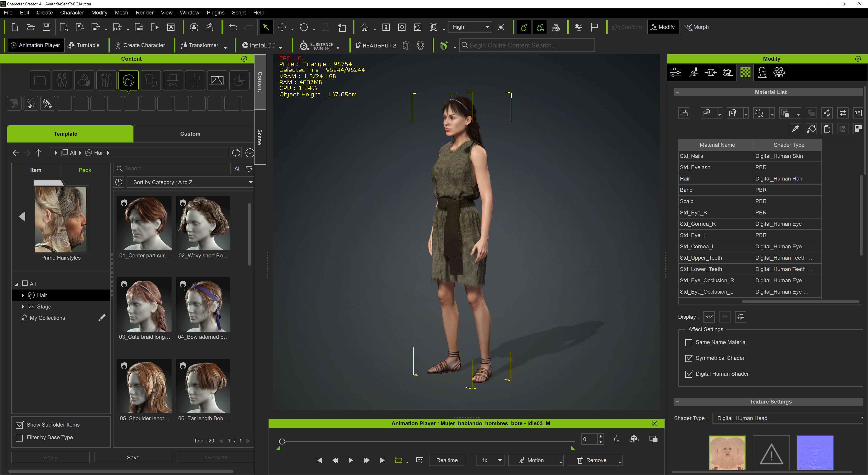This screenshot has width=868, height=475.
Task: Enable Show Subfolder Items checkbox
Action: 19,425
